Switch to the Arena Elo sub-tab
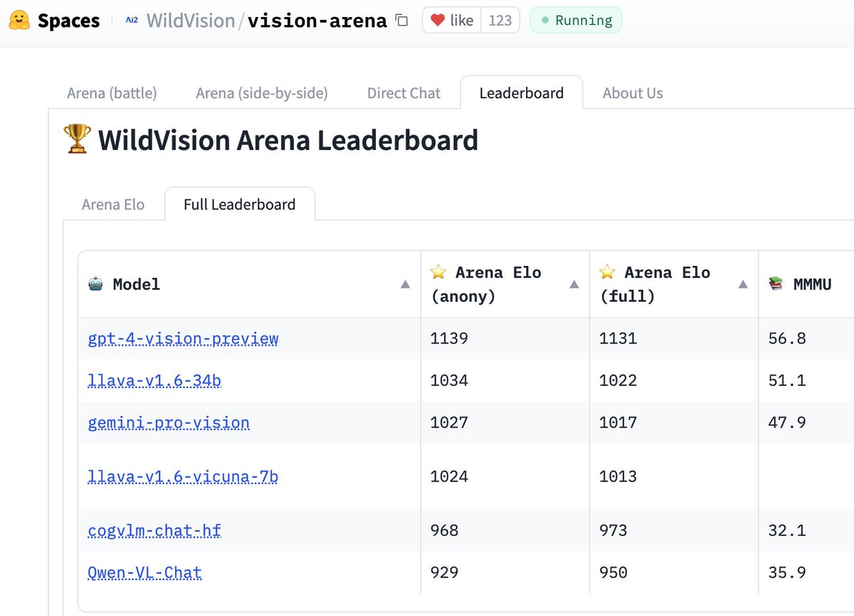Viewport: 854px width, 616px height. (113, 205)
